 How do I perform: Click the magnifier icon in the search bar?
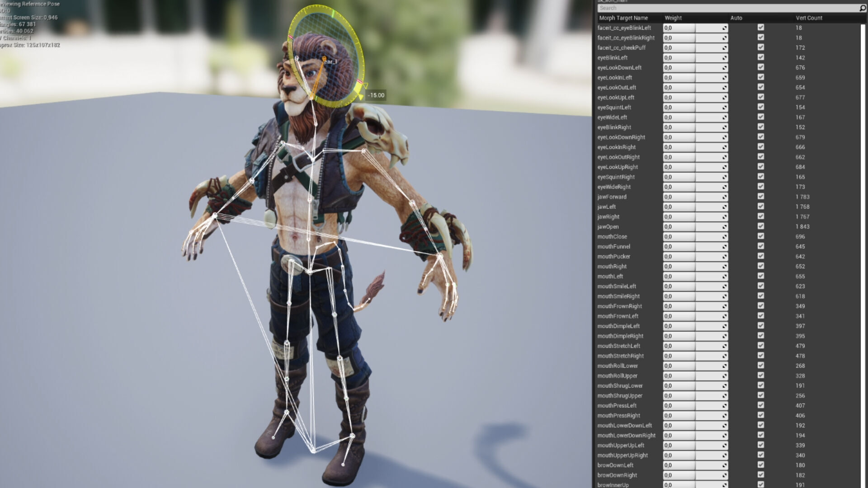[x=863, y=8]
